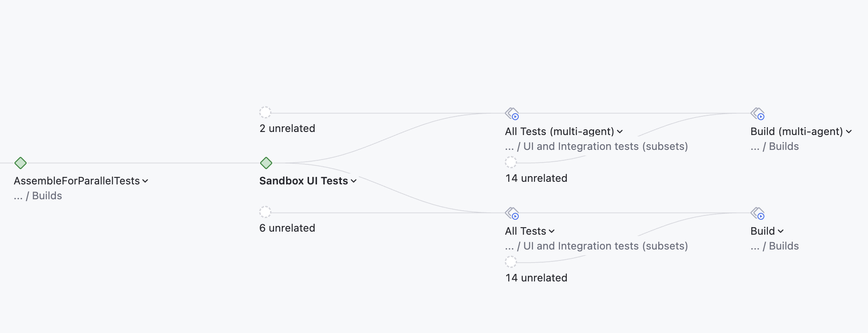Image resolution: width=868 pixels, height=333 pixels.
Task: Click the Build (multi-agent) composite build icon
Action: (757, 114)
